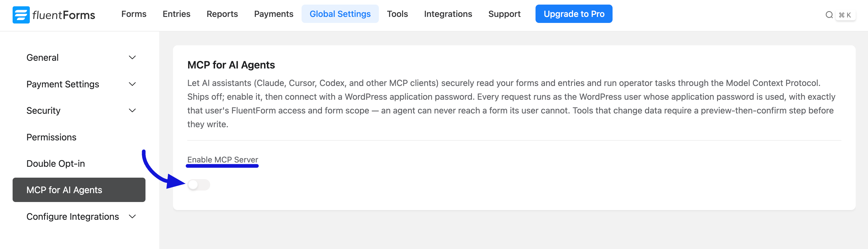Select MCP for AI Agents sidebar item
This screenshot has height=249, width=868.
click(79, 190)
